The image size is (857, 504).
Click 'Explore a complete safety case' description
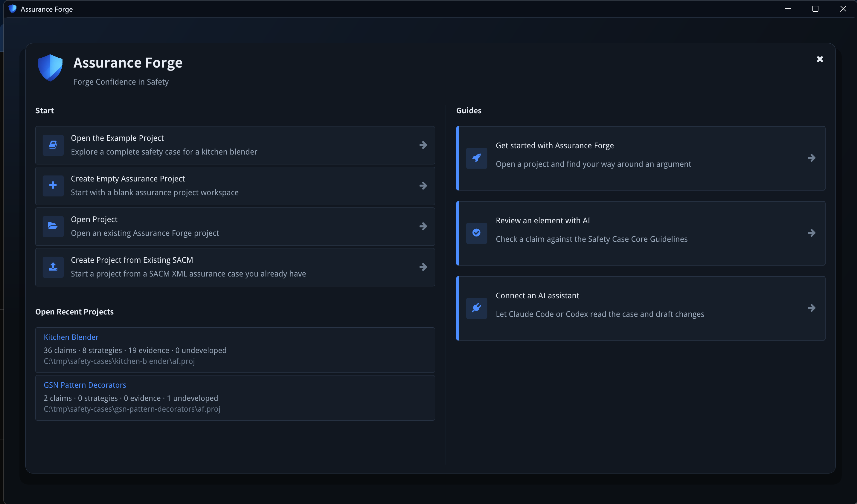(x=164, y=152)
